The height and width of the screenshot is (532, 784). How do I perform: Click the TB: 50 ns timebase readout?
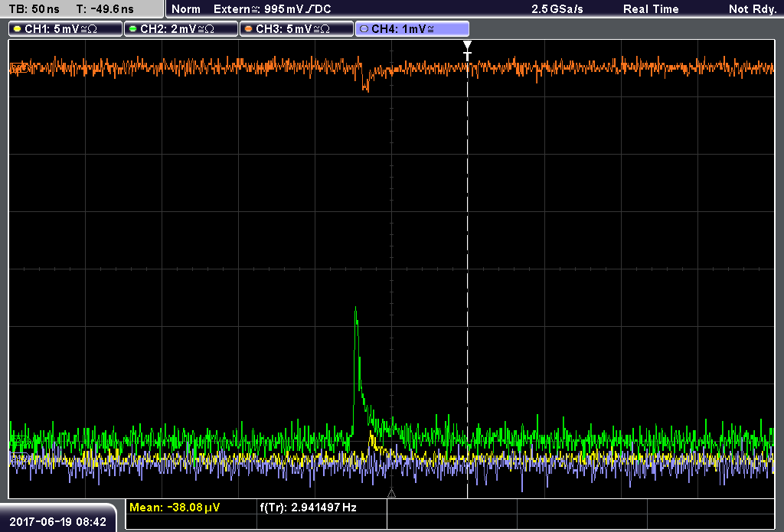tap(34, 9)
